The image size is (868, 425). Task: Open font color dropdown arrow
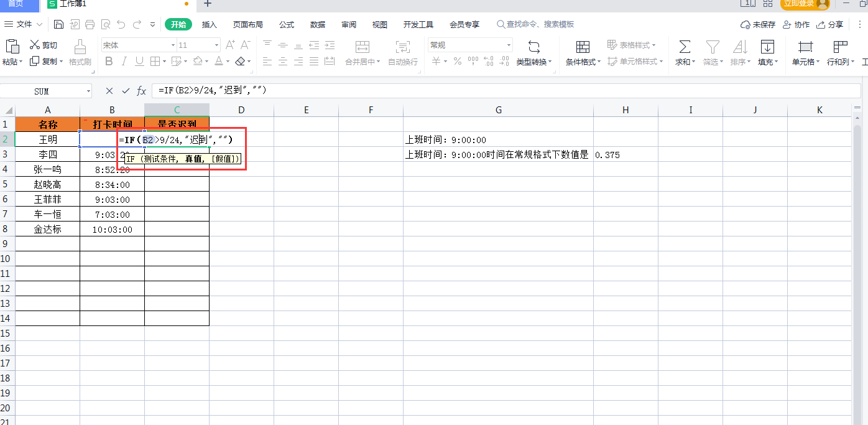coord(228,62)
